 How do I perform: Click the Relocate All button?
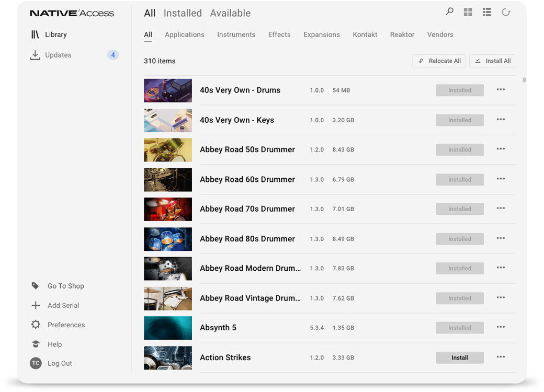(x=439, y=61)
